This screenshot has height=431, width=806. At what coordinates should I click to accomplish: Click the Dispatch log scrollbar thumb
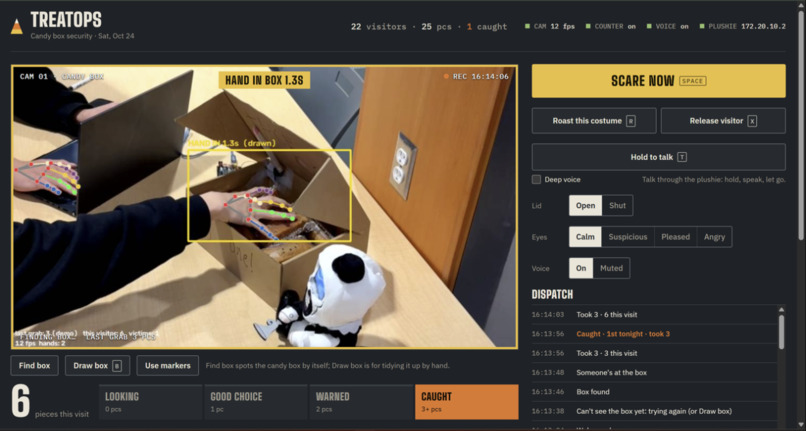[781, 332]
